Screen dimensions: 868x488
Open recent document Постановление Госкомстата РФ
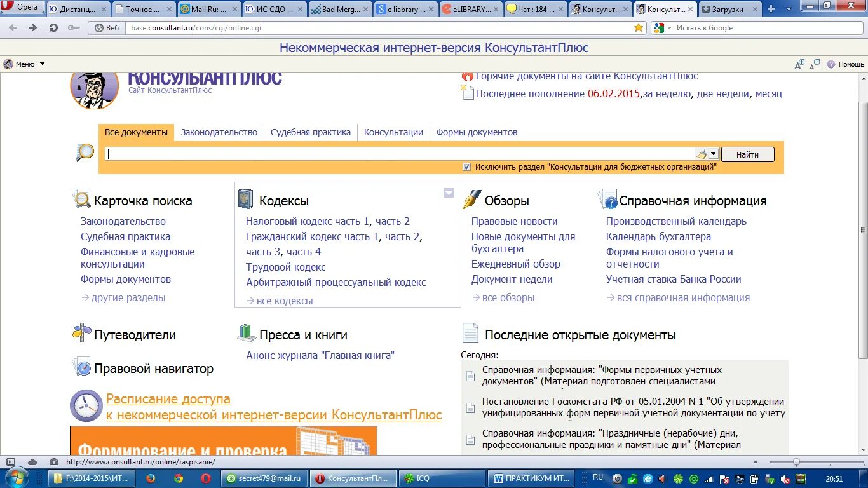click(634, 407)
